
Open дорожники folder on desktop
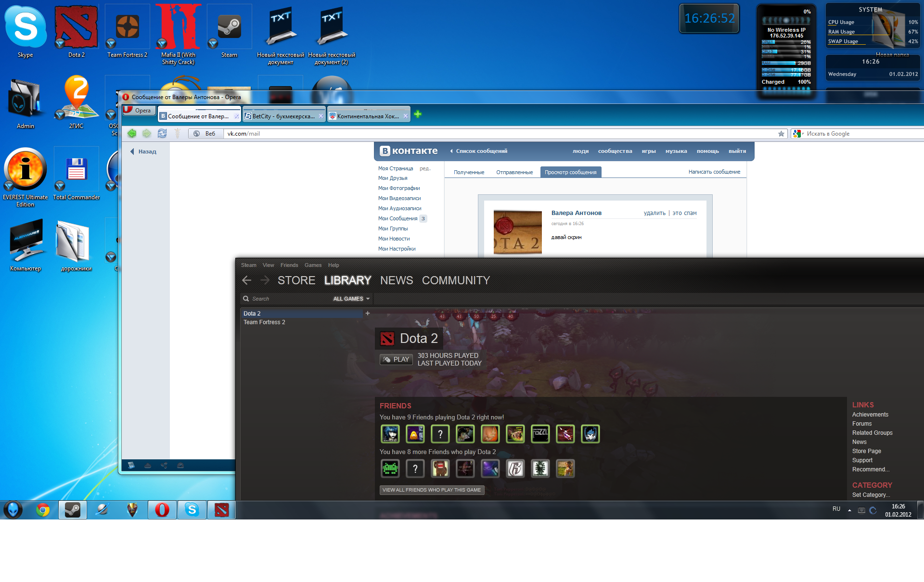(76, 245)
